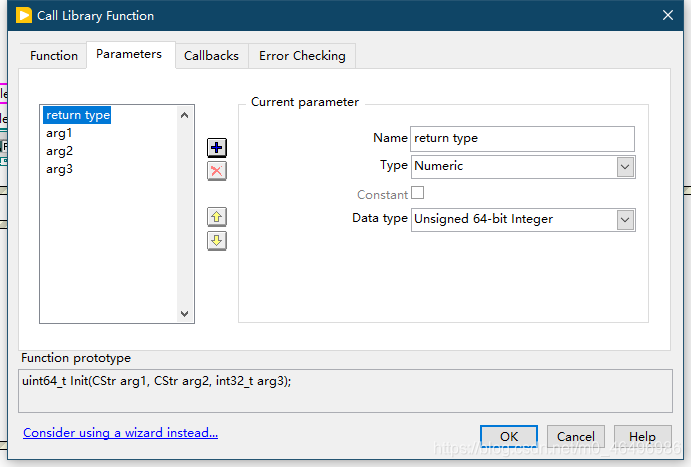Add a new parameter with plus icon
Viewport: 691px width, 467px height.
click(x=216, y=148)
